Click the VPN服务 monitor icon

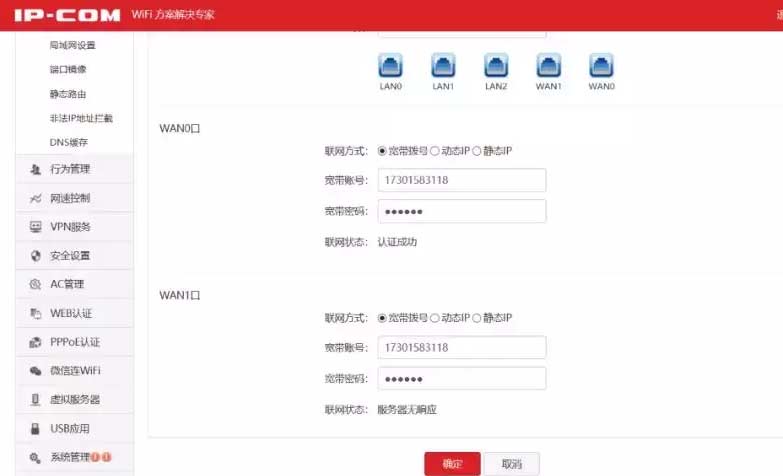[x=35, y=227]
